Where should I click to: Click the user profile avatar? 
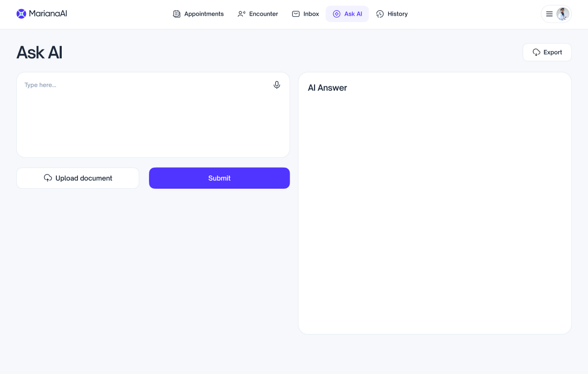pos(563,14)
